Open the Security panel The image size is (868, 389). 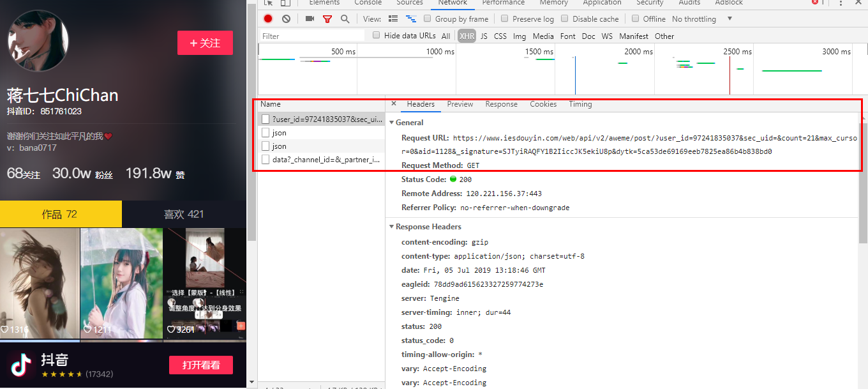tap(650, 3)
